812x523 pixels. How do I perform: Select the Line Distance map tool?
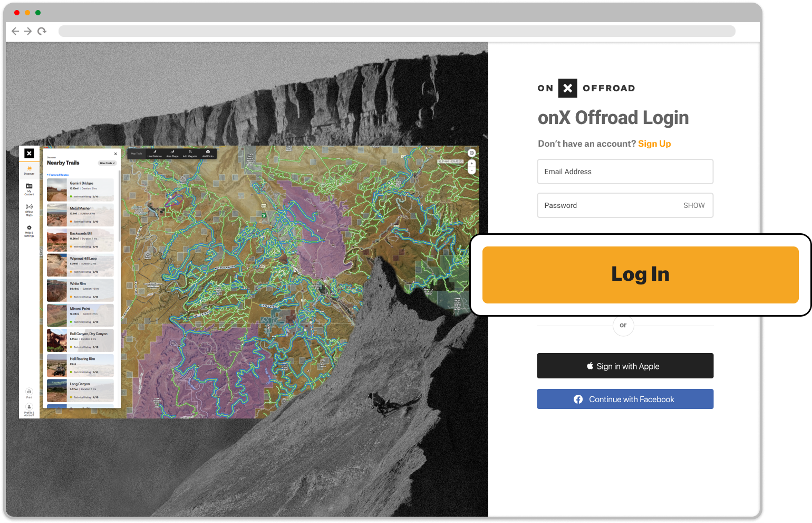tap(154, 153)
